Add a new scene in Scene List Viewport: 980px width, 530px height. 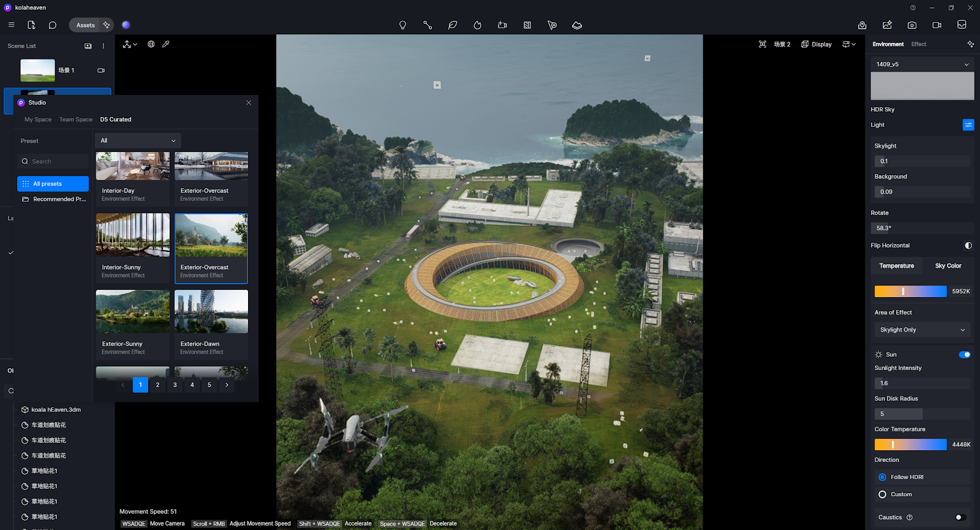tap(88, 46)
